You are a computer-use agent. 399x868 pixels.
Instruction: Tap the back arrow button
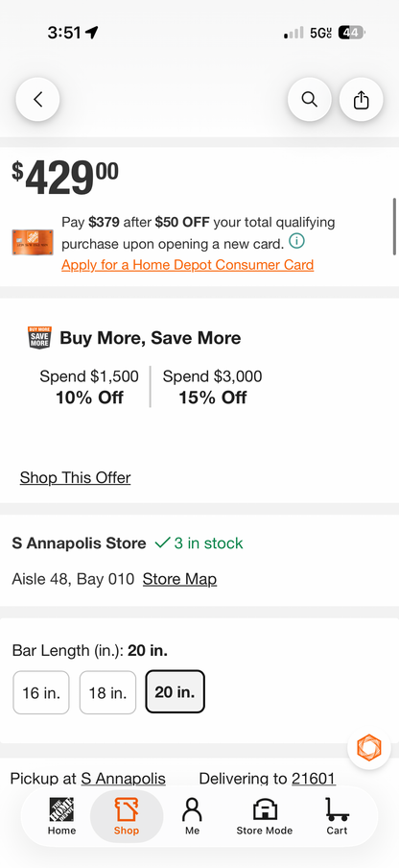37,100
